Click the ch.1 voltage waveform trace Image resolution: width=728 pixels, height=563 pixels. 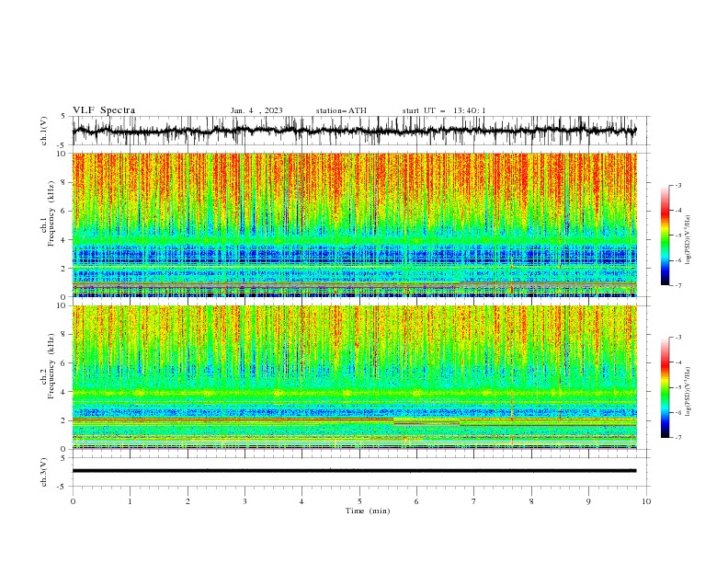[x=354, y=131]
